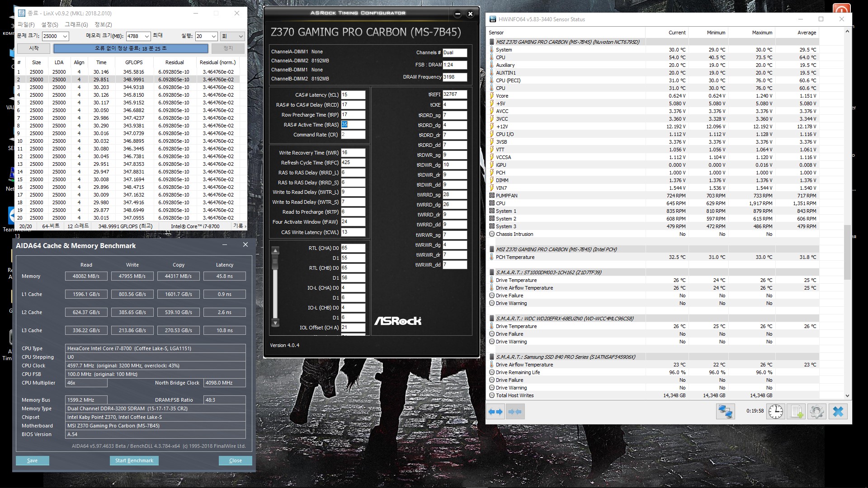Open the 설정(S) menu in LinX
868x488 pixels.
click(49, 25)
